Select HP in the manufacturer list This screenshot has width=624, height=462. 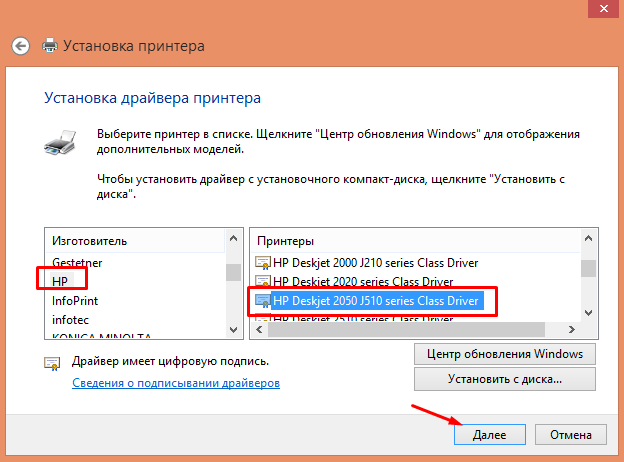click(x=60, y=281)
